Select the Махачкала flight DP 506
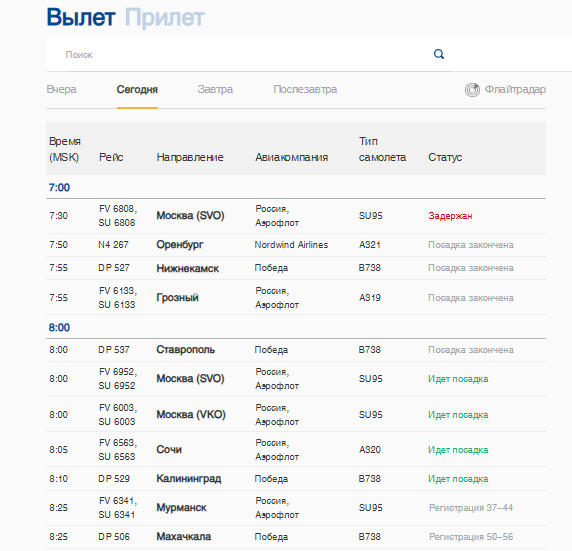The height and width of the screenshot is (551, 572). 296,537
